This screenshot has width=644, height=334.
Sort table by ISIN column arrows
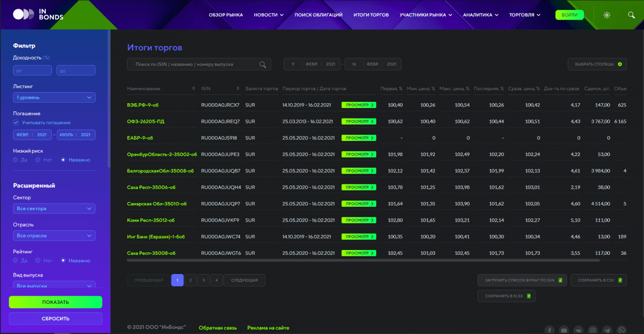[x=238, y=88]
